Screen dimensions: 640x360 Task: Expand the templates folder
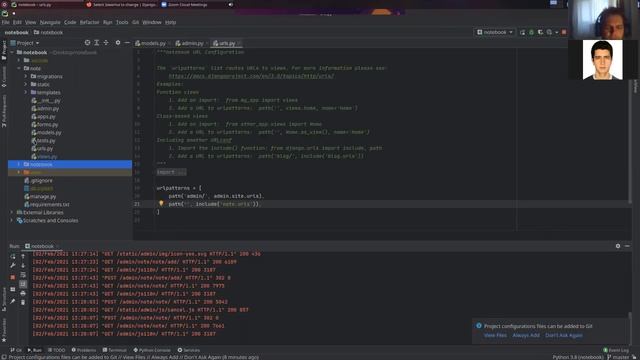coord(26,92)
